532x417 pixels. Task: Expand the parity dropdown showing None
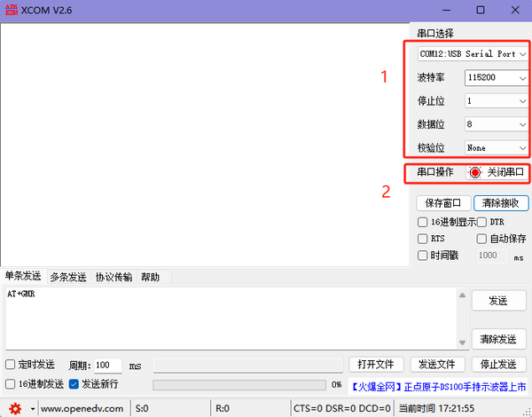[497, 147]
